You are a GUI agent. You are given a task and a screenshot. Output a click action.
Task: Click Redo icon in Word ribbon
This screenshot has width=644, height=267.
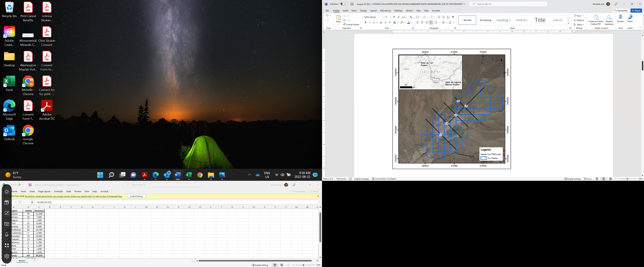click(327, 20)
